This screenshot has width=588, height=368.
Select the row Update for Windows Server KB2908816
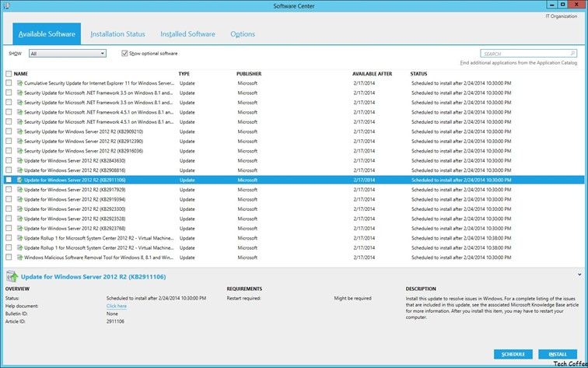tap(294, 170)
